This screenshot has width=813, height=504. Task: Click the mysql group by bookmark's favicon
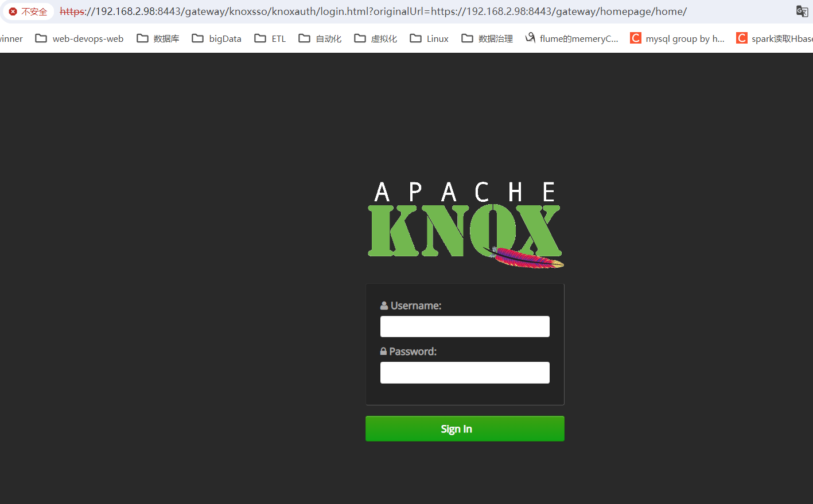[x=635, y=38]
